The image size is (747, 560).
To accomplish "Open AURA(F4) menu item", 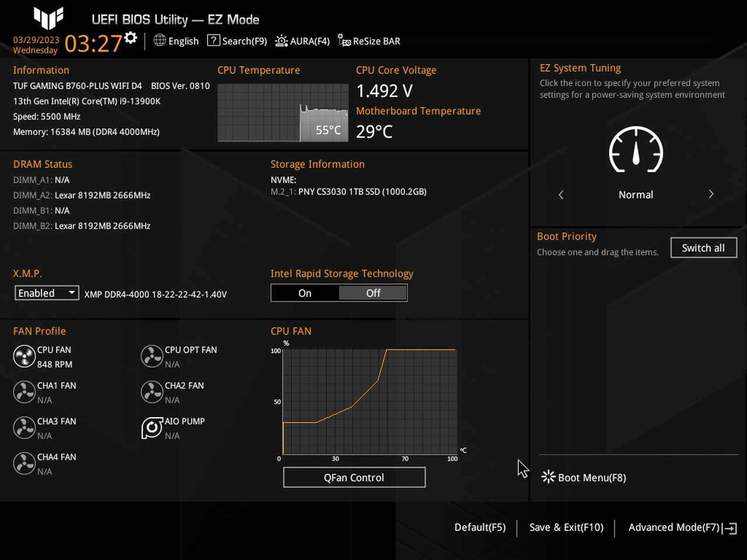I will tap(310, 41).
